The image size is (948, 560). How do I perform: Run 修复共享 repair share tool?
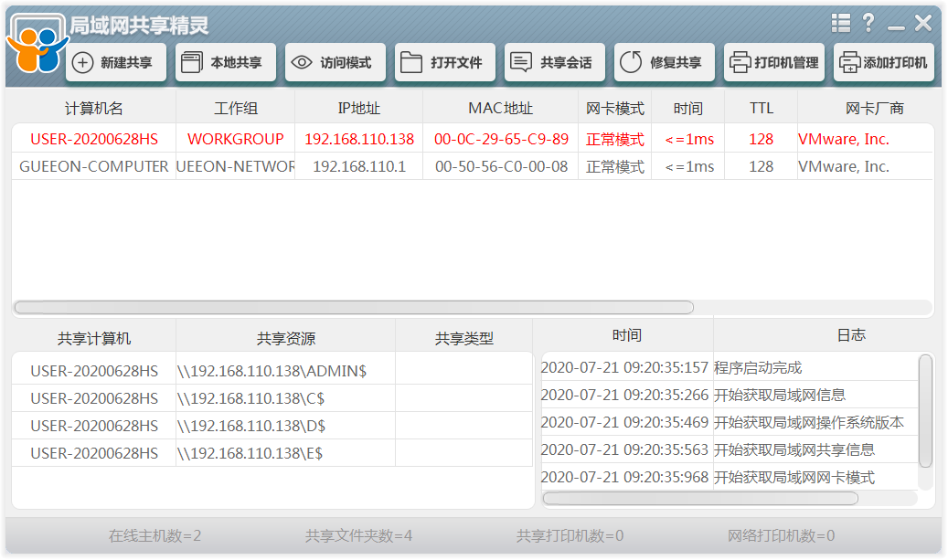[x=664, y=63]
